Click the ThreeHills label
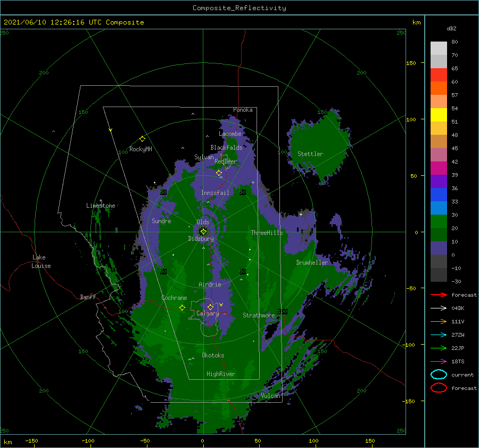 tap(267, 233)
